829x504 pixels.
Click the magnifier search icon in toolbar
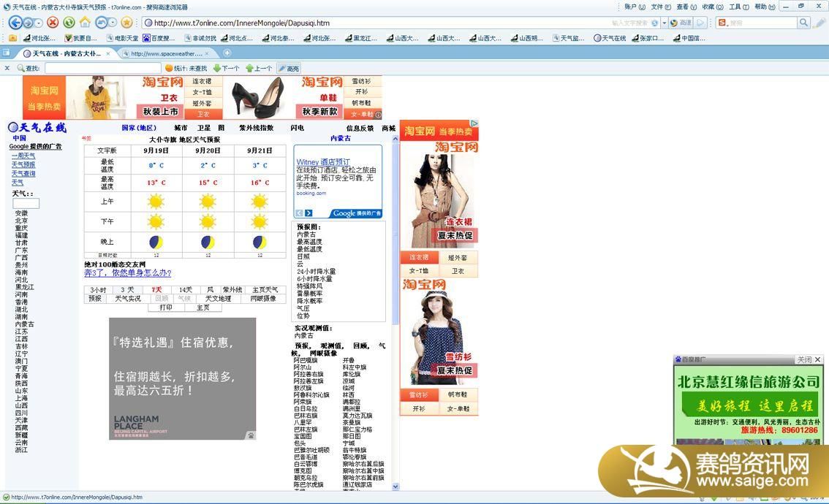(803, 23)
